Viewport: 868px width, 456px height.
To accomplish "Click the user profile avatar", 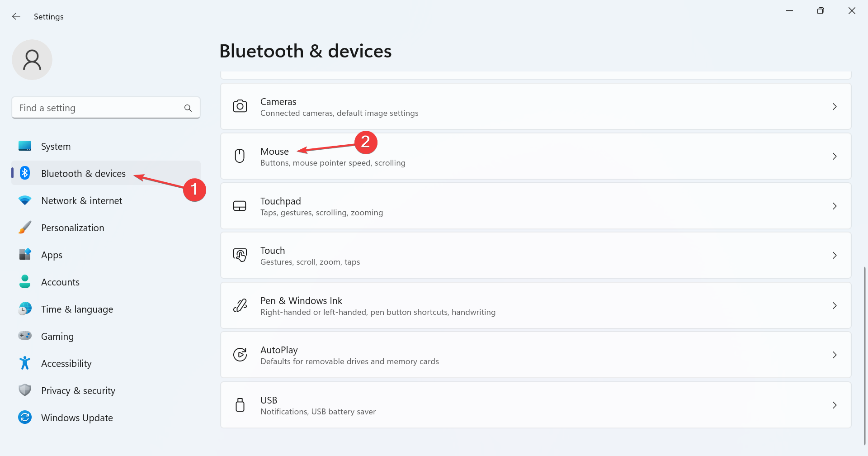I will click(32, 60).
